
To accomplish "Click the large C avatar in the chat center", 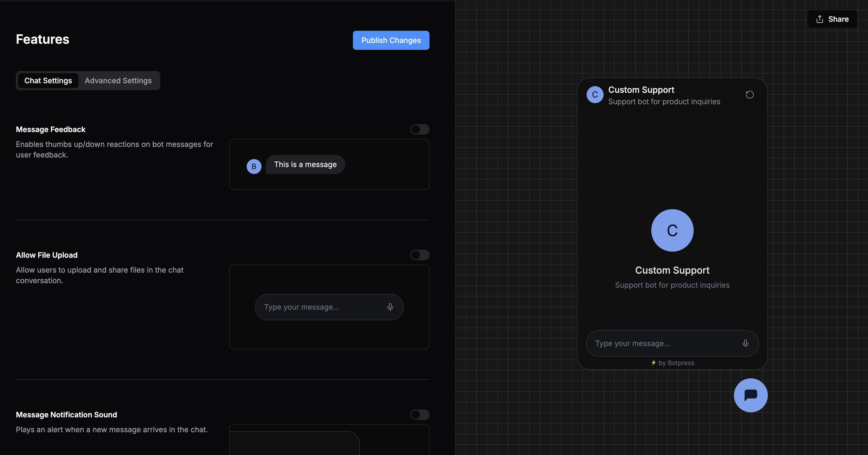I will tap(672, 230).
